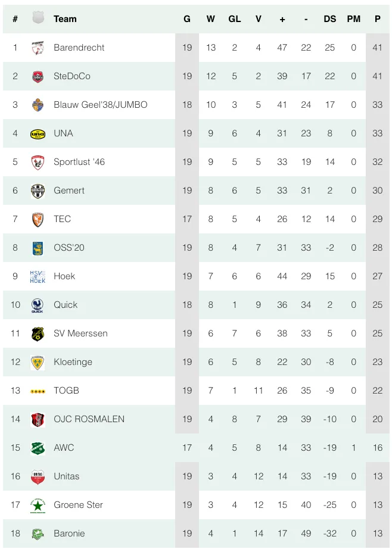Click the Team column header
This screenshot has width=392, height=549.
coord(65,19)
